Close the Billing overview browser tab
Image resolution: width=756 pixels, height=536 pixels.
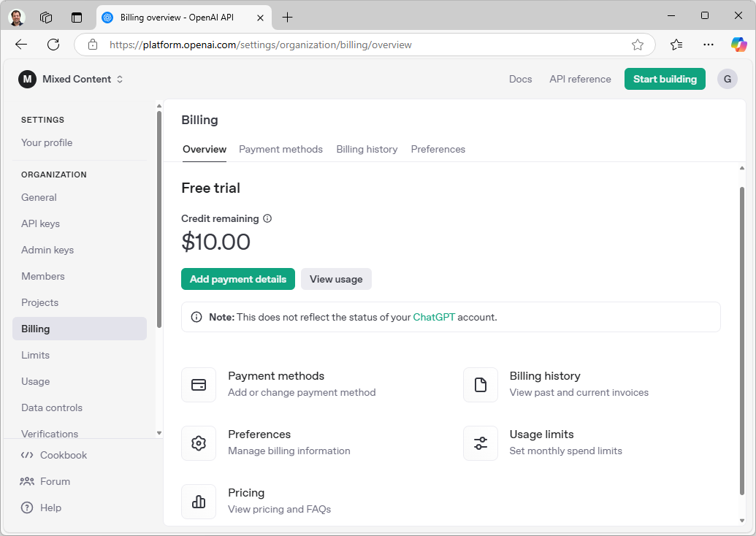tap(260, 18)
